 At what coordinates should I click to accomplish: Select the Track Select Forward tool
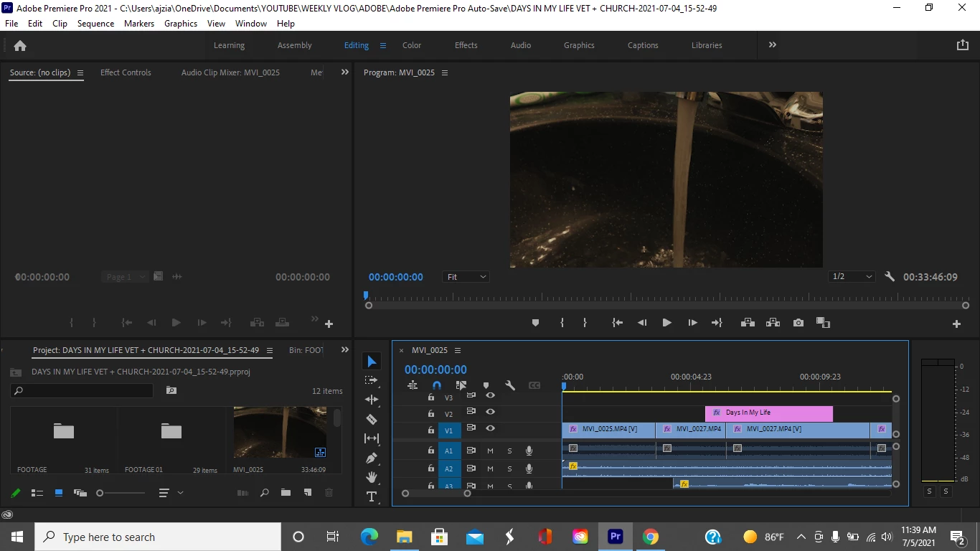click(371, 380)
